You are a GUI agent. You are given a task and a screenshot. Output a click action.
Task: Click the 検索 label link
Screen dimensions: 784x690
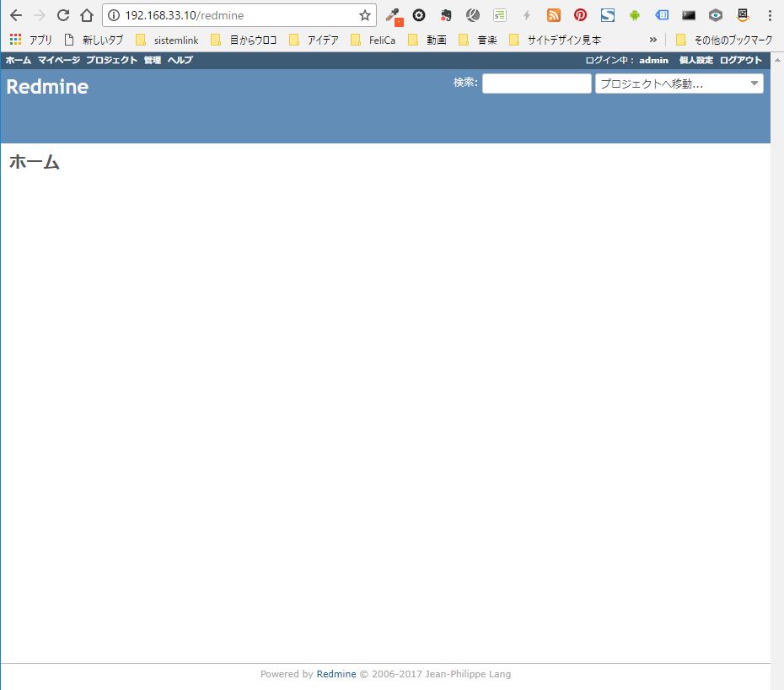pos(464,83)
